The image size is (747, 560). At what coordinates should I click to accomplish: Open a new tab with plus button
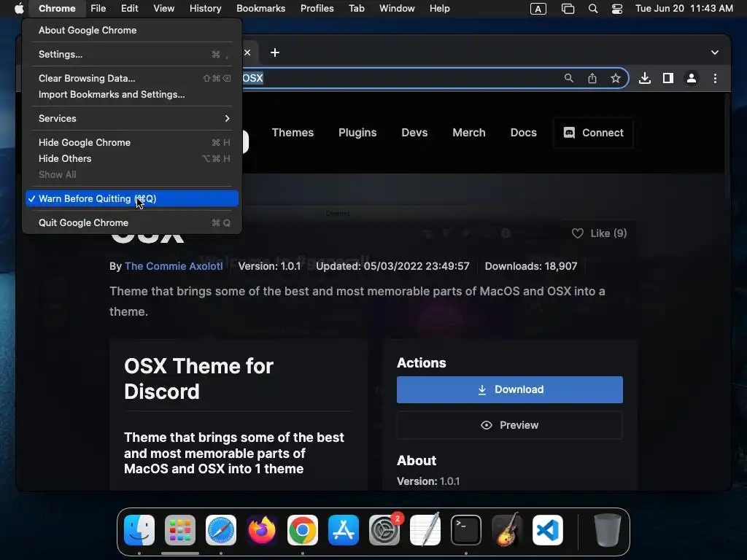point(275,52)
